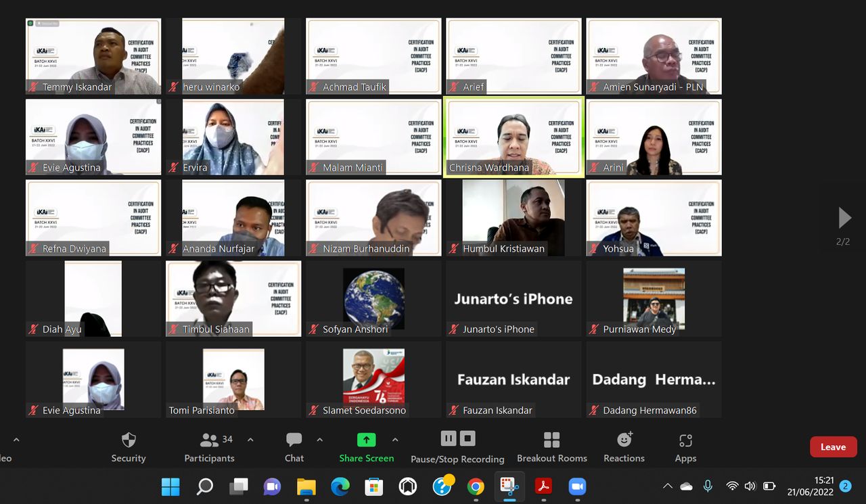Expand Share Screen options chevron

tap(395, 440)
